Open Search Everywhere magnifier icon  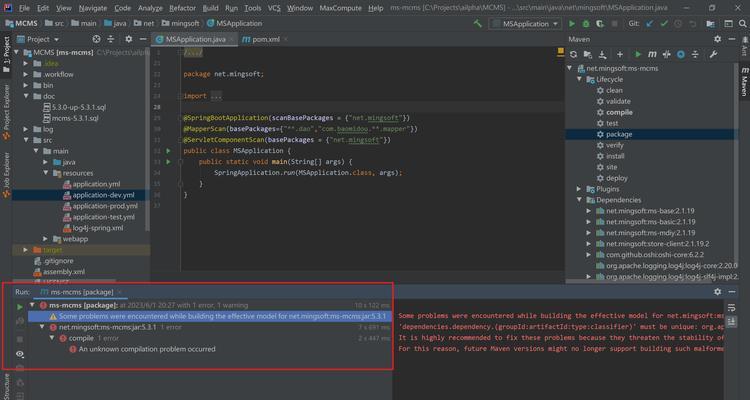click(x=742, y=23)
